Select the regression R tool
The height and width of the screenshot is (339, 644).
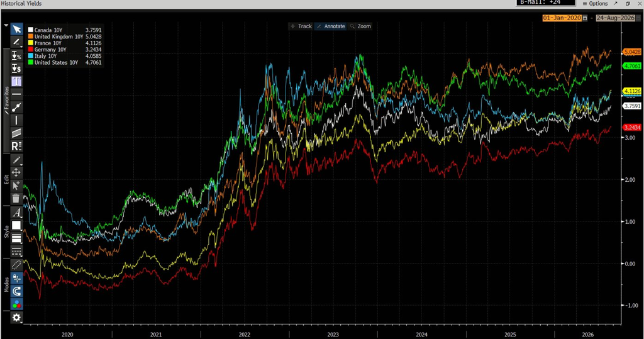16,146
